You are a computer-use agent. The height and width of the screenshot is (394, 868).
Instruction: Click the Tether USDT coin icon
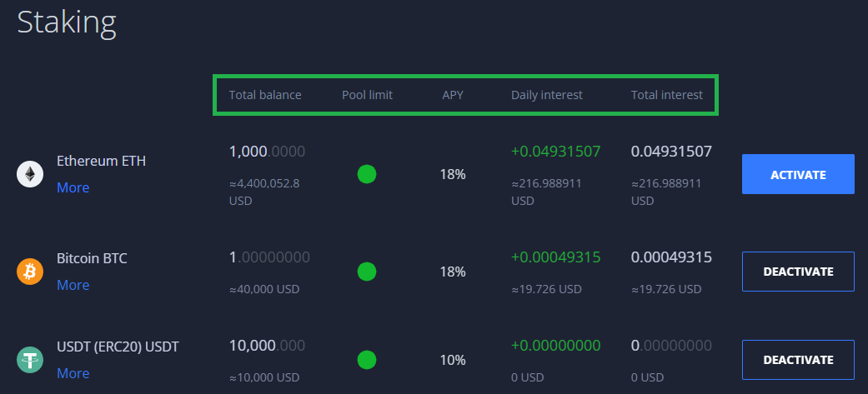tap(30, 360)
